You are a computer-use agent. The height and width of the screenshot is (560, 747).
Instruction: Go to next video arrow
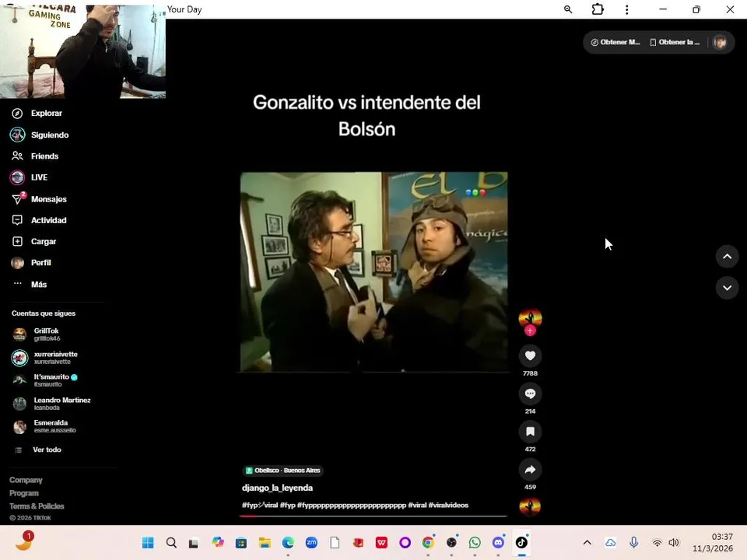coord(727,288)
